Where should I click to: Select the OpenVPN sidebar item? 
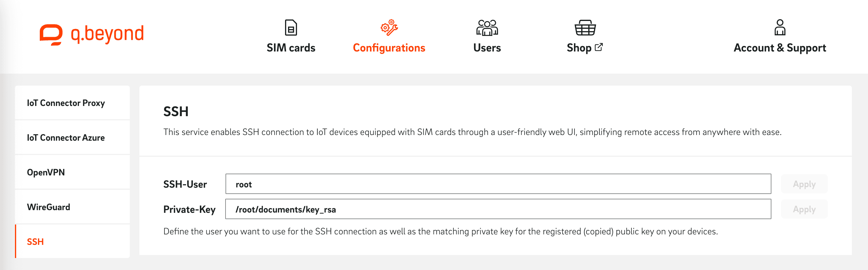[x=46, y=172]
